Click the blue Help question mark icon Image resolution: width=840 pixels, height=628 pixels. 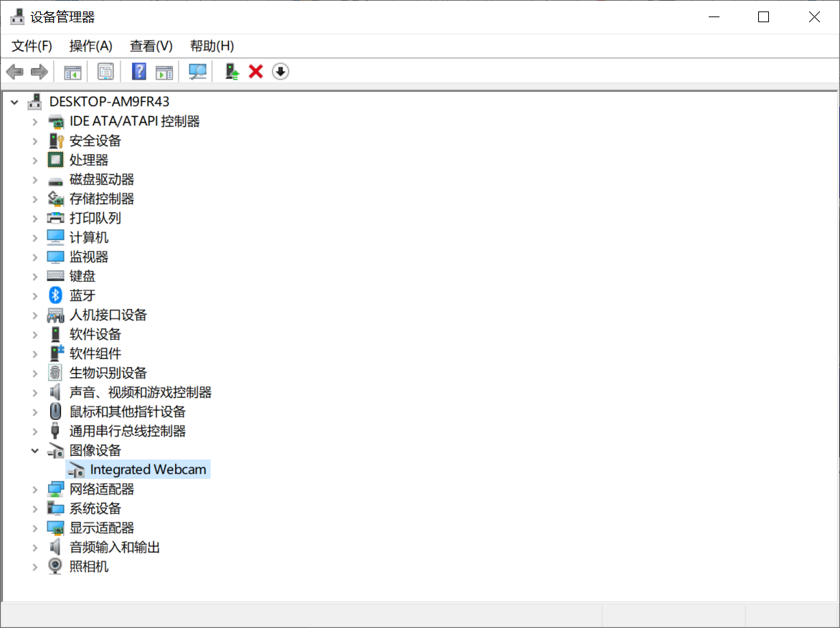[138, 72]
